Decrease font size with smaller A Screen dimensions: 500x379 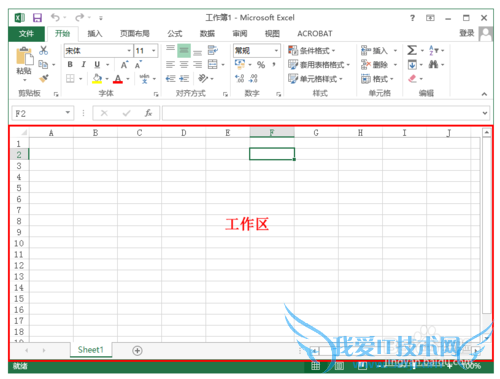coord(138,65)
